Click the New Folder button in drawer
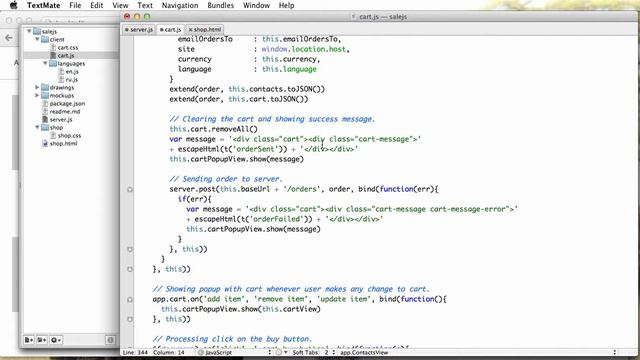Screen dimensions: 640x360 click(42, 340)
